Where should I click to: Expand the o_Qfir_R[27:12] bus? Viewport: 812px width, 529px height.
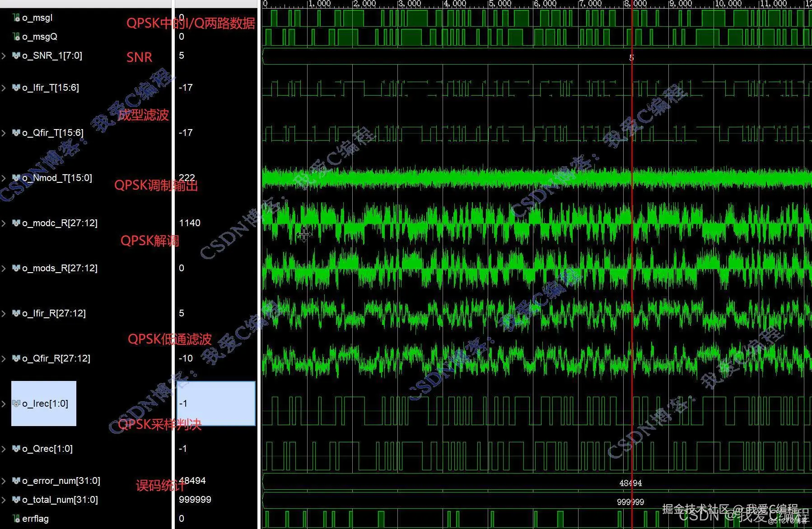4,358
